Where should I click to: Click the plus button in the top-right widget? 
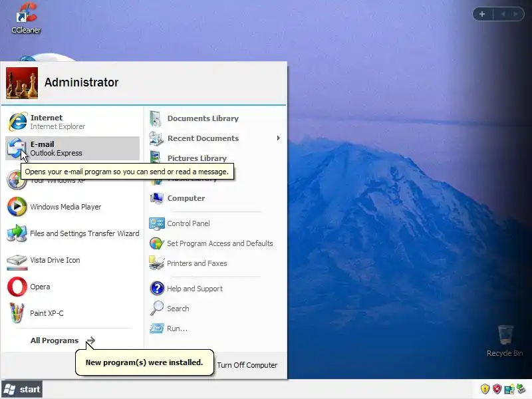(482, 14)
